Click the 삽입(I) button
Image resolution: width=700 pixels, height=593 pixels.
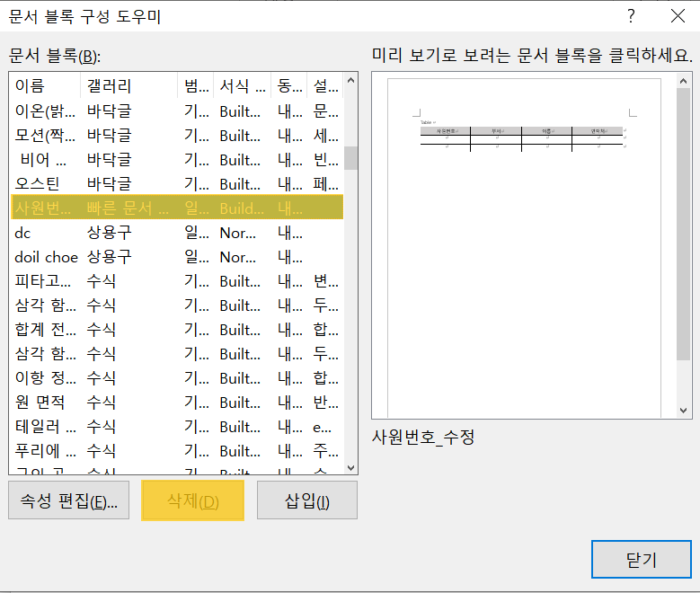[x=307, y=500]
